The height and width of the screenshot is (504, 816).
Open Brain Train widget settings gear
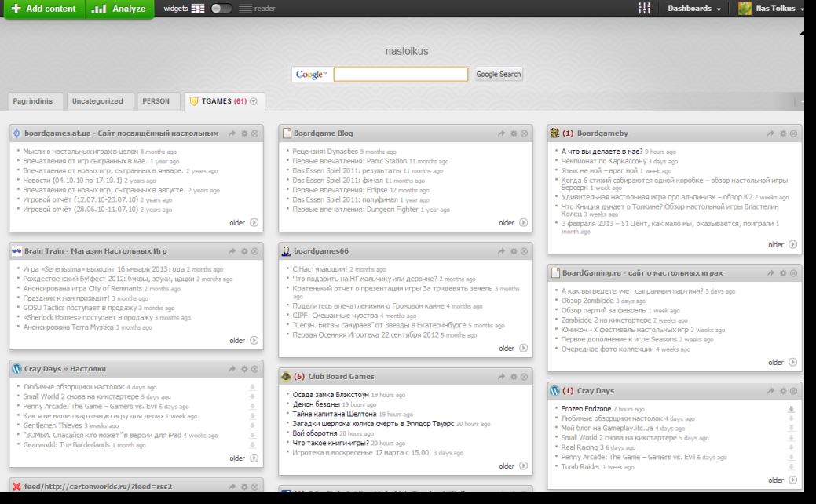pyautogui.click(x=244, y=251)
